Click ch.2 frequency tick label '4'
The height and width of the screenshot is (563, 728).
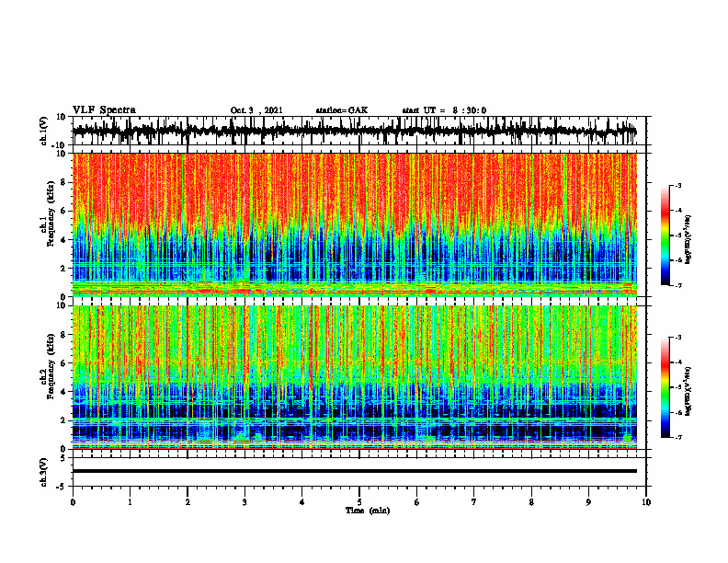(x=64, y=392)
